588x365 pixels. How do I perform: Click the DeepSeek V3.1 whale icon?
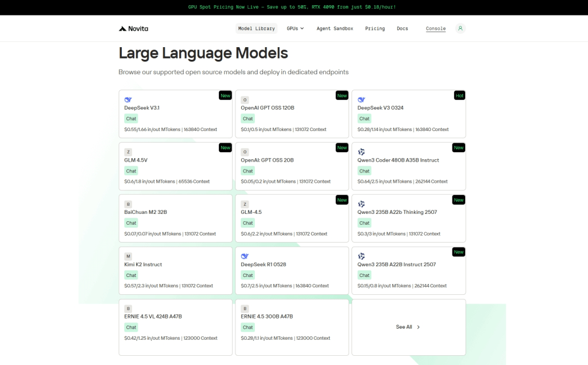(128, 99)
